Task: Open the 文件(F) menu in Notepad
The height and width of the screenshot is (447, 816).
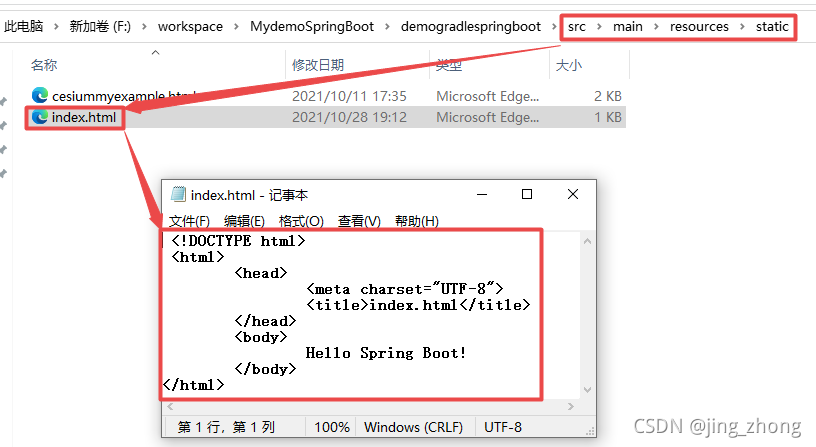Action: tap(189, 221)
